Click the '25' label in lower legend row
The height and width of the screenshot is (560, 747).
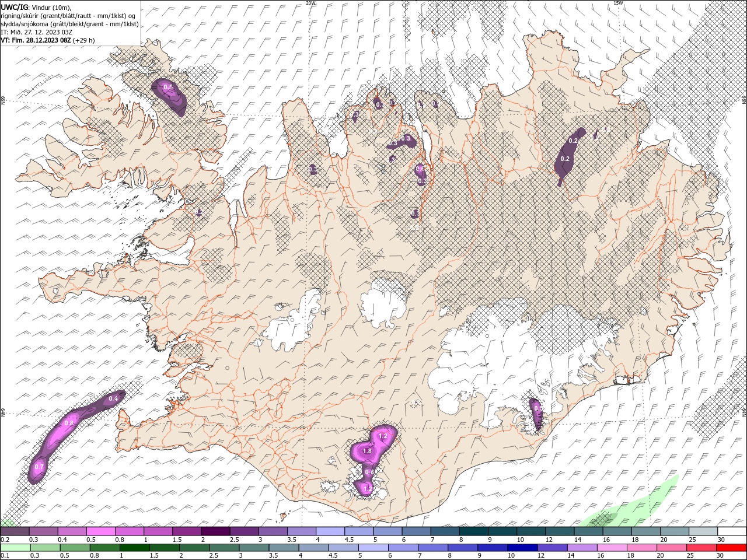pos(691,556)
